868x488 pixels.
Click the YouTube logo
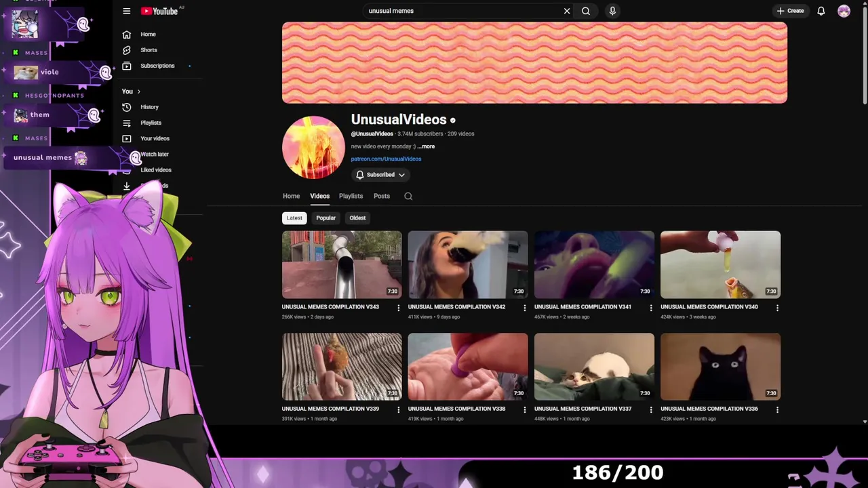[x=160, y=11]
